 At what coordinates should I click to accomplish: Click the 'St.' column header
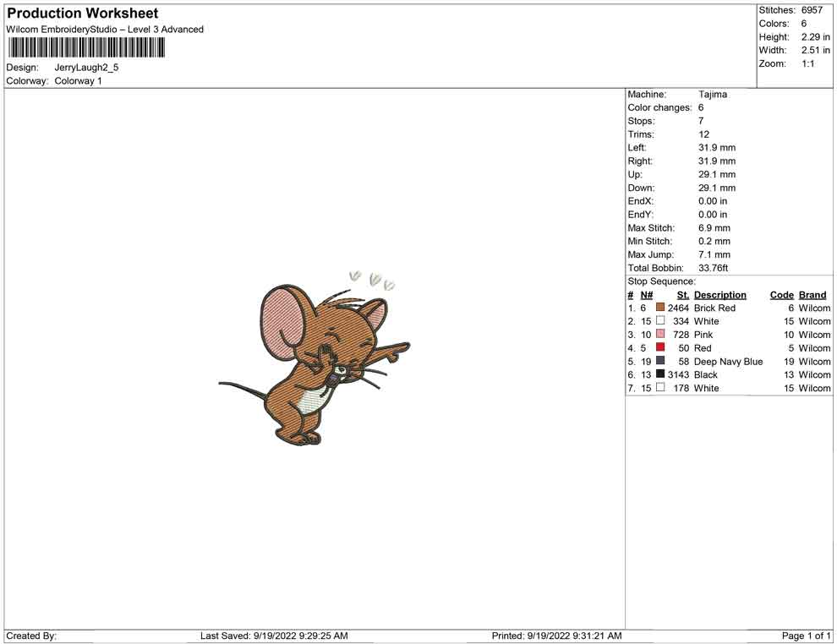pyautogui.click(x=683, y=295)
